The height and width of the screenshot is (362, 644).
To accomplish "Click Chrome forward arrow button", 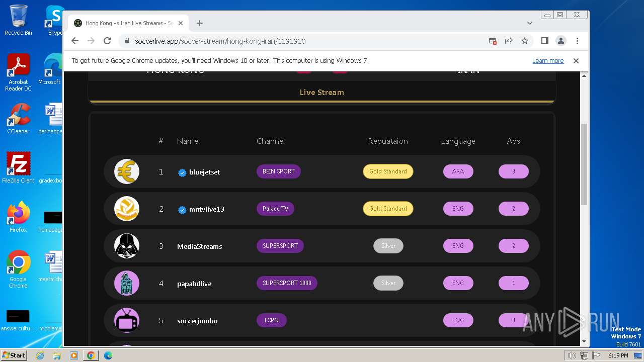I will pos(91,41).
